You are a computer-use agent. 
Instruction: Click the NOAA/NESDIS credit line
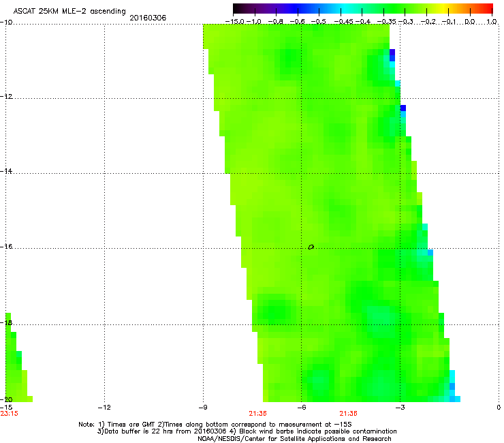[294, 439]
